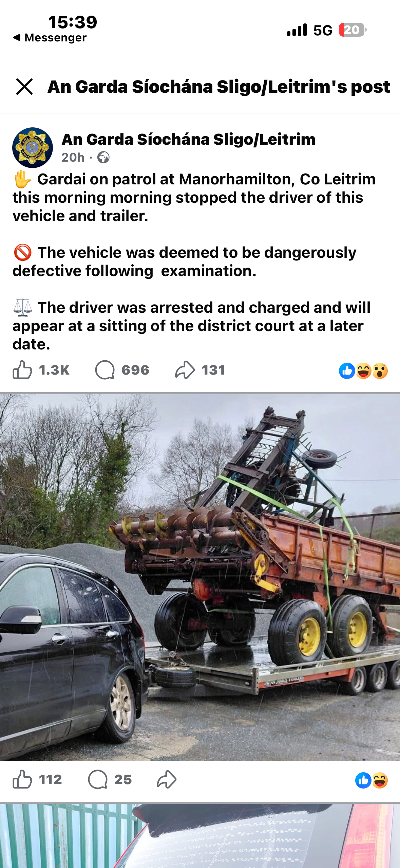The width and height of the screenshot is (400, 868).
Task: Tap the blue like reaction icon on post
Action: tap(347, 370)
